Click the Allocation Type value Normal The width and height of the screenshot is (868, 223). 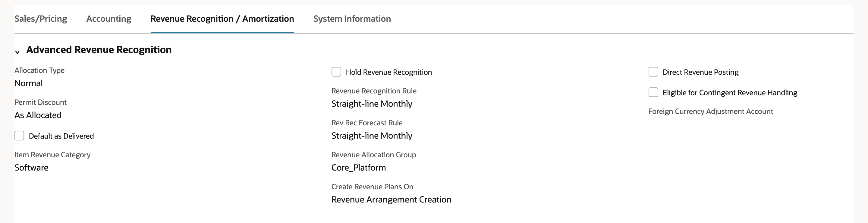(29, 83)
